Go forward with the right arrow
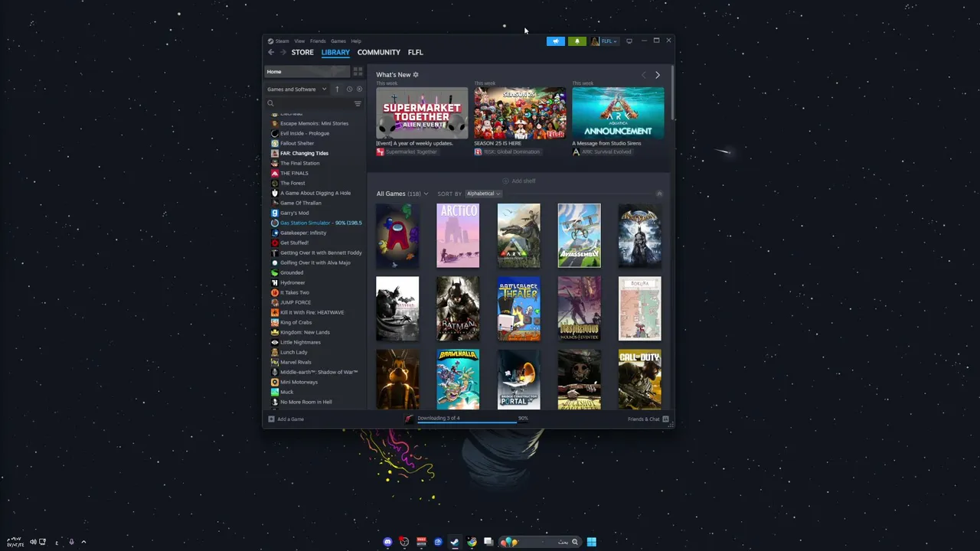The height and width of the screenshot is (551, 980). coord(283,52)
